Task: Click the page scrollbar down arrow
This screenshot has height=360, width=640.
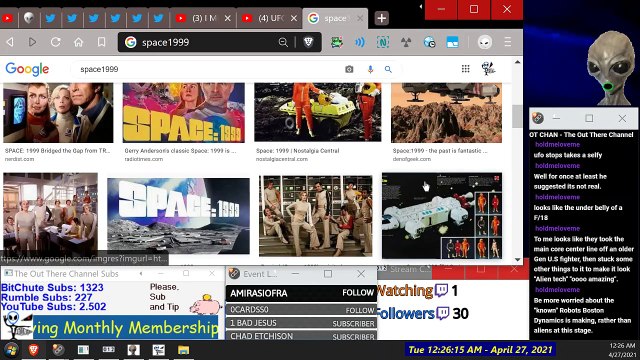Action: pyautogui.click(x=518, y=259)
